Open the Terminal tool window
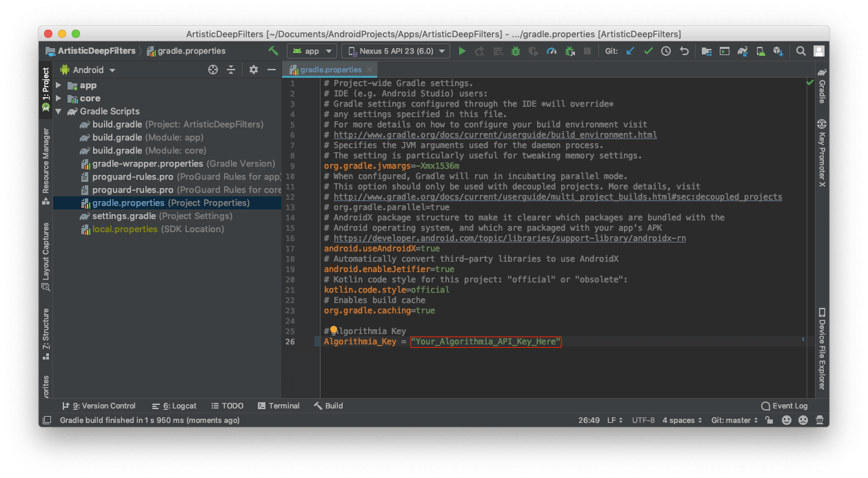This screenshot has height=478, width=868. point(279,406)
